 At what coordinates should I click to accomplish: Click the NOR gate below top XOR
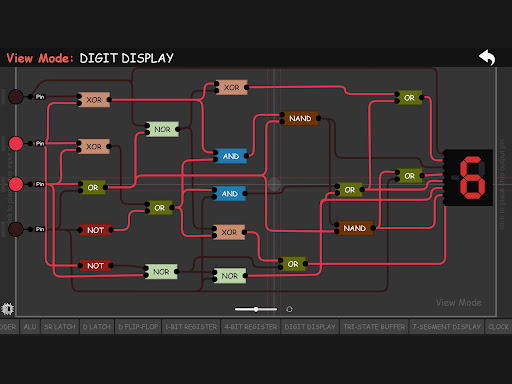[162, 129]
